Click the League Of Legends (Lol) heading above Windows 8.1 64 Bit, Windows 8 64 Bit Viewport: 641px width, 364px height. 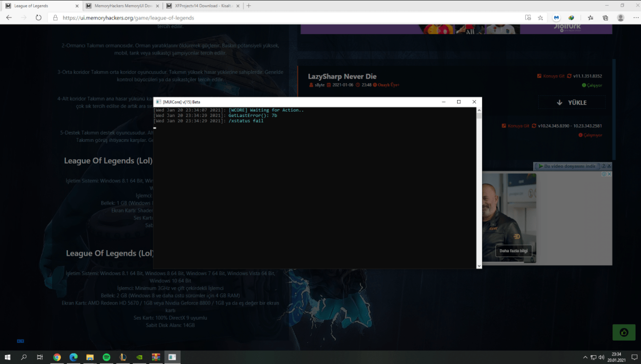tap(110, 253)
